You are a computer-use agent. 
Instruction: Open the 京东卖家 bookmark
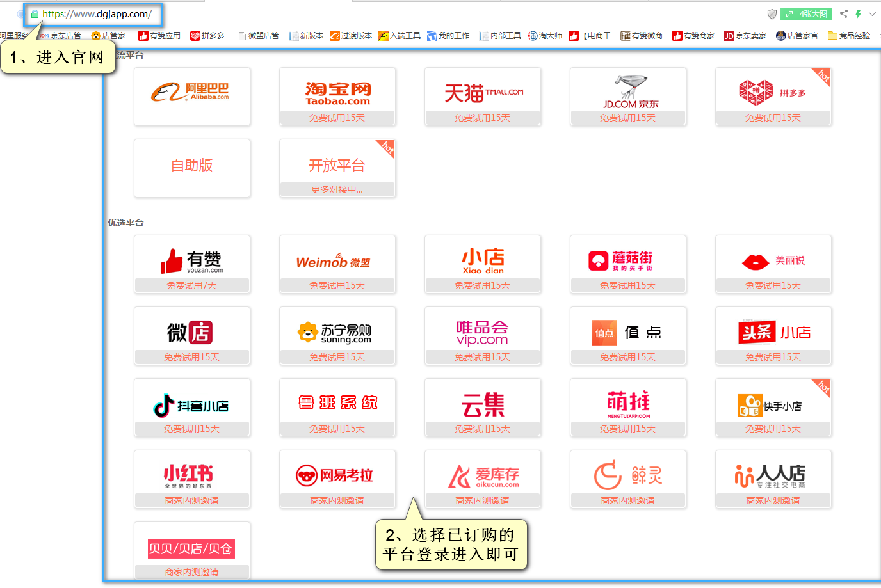click(x=745, y=36)
